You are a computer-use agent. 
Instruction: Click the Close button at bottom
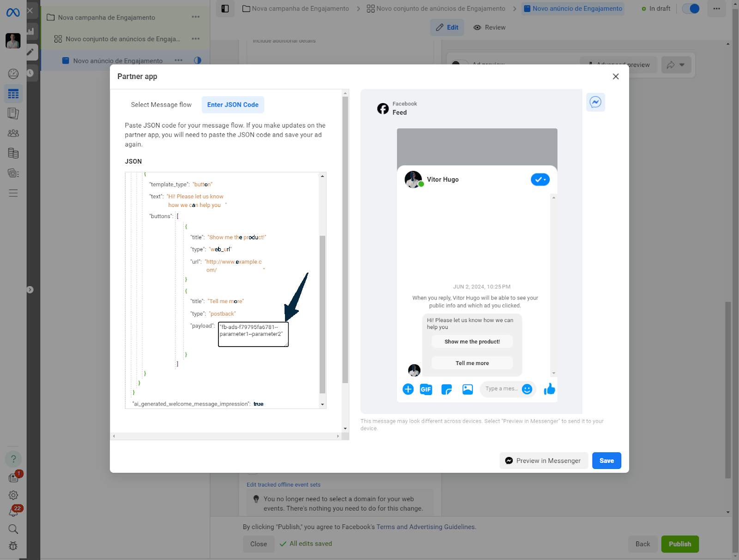tap(259, 544)
